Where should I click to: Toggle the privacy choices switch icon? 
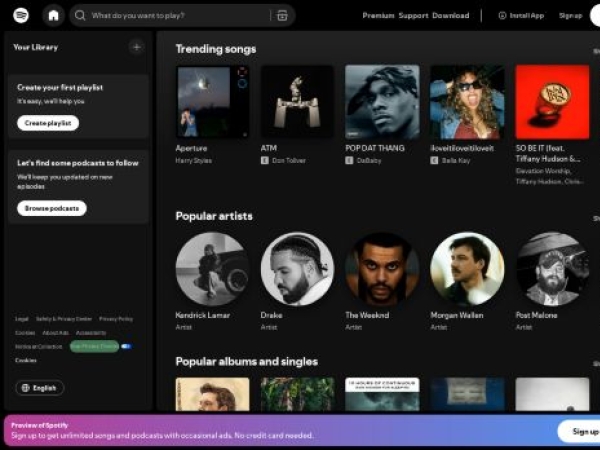tap(126, 346)
